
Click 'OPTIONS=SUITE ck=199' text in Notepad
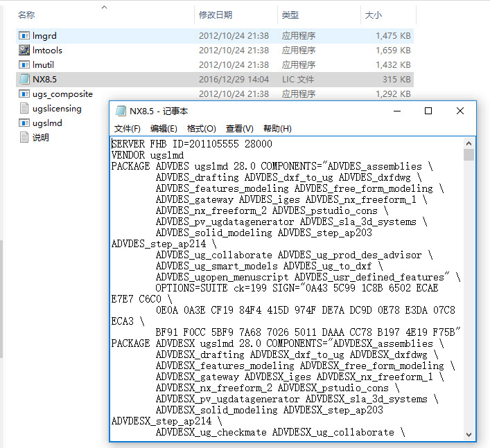(211, 287)
